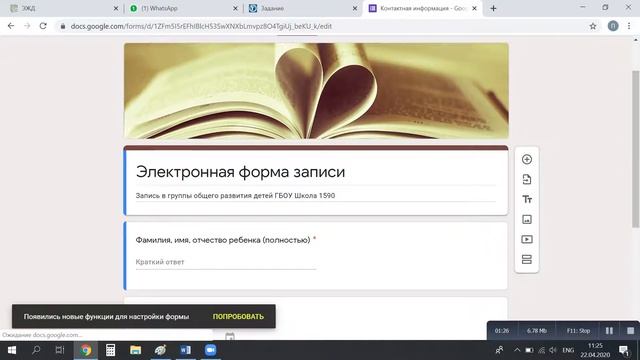Image resolution: width=640 pixels, height=360 pixels.
Task: Select the question Фамилия, имя, отчество ребенка
Action: pos(223,240)
